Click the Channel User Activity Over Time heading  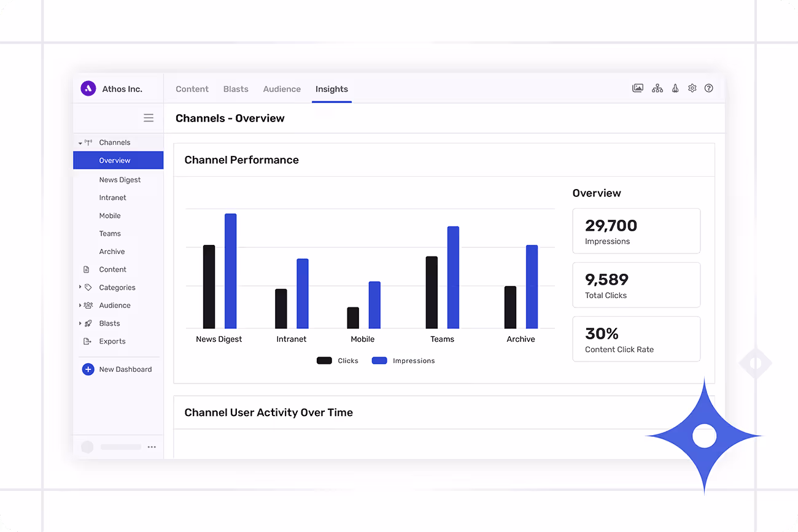(x=268, y=413)
